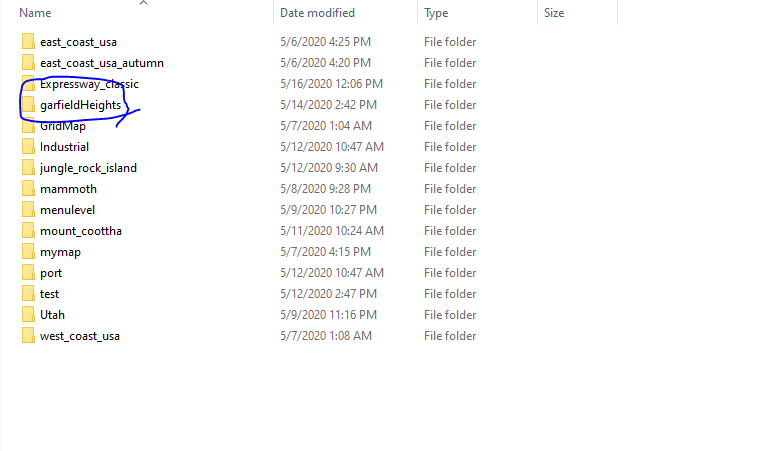
Task: Click the east_coast_usa folder icon
Action: pos(28,42)
